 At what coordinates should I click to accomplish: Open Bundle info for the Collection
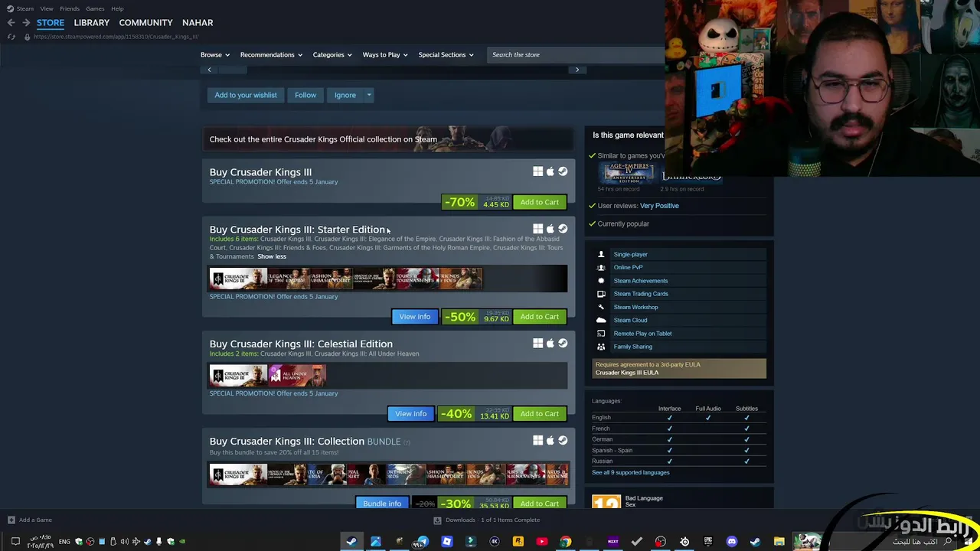tap(382, 503)
